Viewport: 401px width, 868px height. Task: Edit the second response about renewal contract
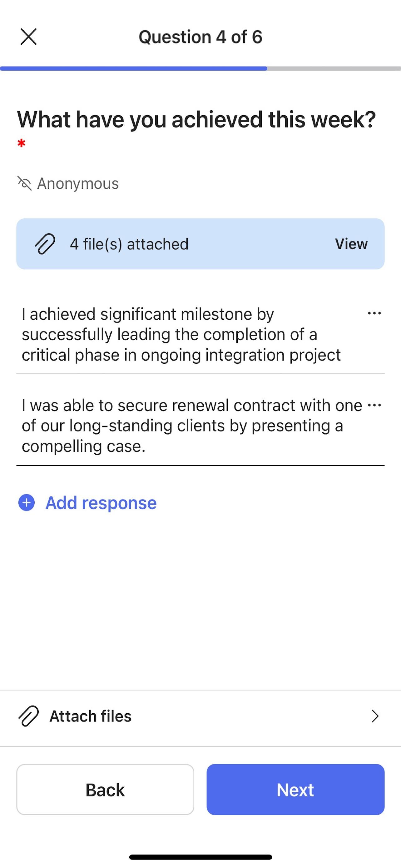[x=192, y=426]
